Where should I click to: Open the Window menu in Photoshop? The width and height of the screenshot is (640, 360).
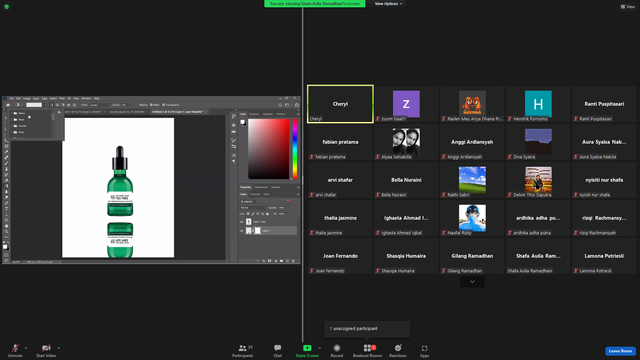[86, 98]
